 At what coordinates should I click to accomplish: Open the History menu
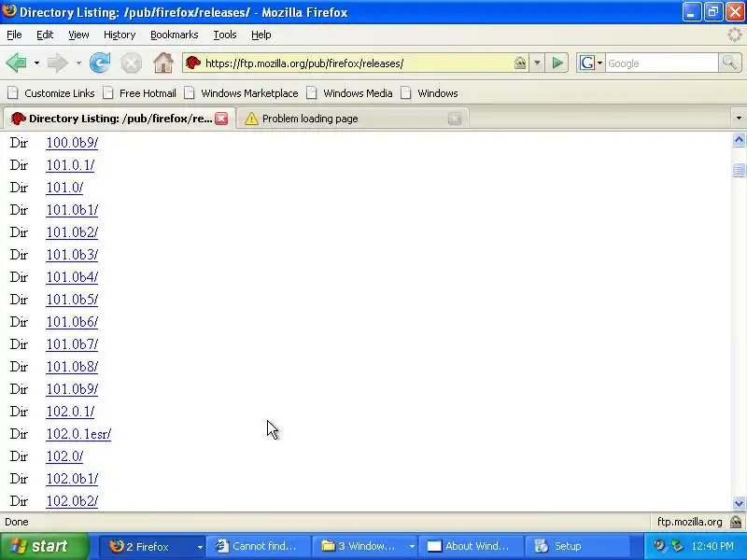[x=120, y=35]
